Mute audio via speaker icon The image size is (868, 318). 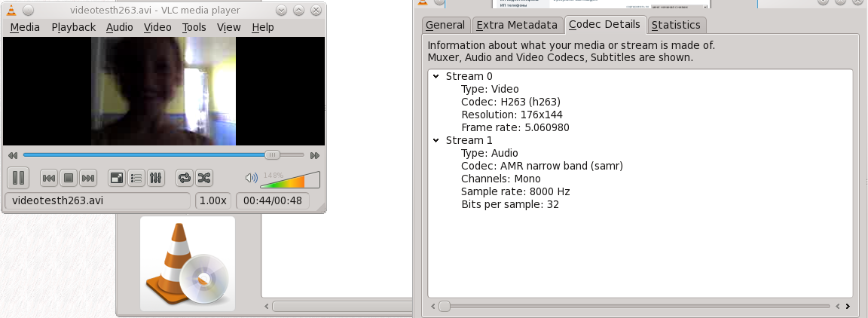251,179
